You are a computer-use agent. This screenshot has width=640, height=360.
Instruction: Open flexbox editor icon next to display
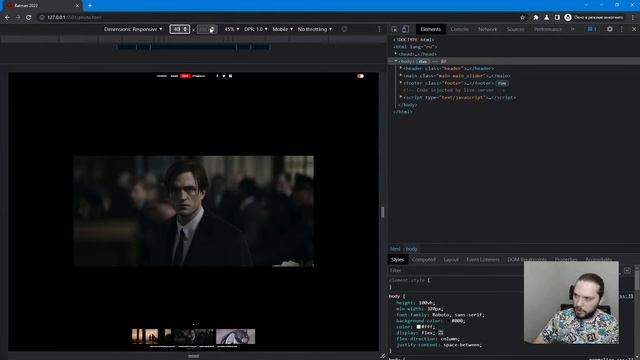pyautogui.click(x=441, y=333)
